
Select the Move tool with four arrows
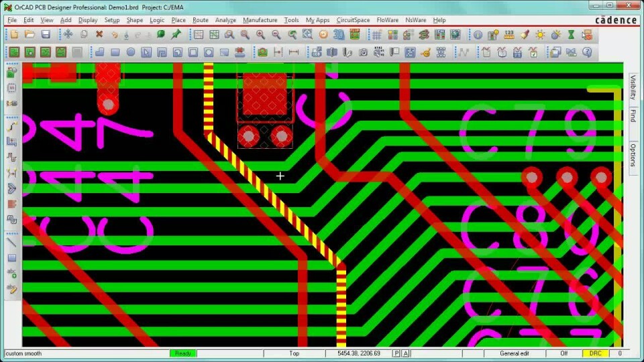(68, 35)
